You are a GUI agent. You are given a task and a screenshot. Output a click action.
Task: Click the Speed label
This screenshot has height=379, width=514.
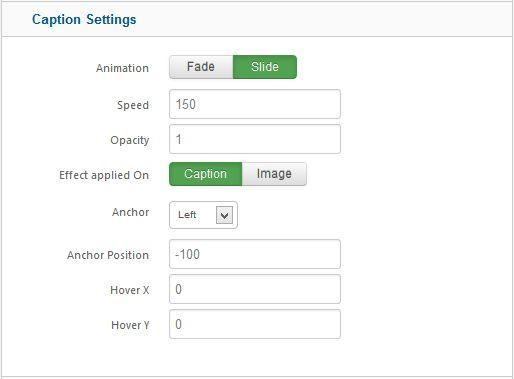point(133,105)
